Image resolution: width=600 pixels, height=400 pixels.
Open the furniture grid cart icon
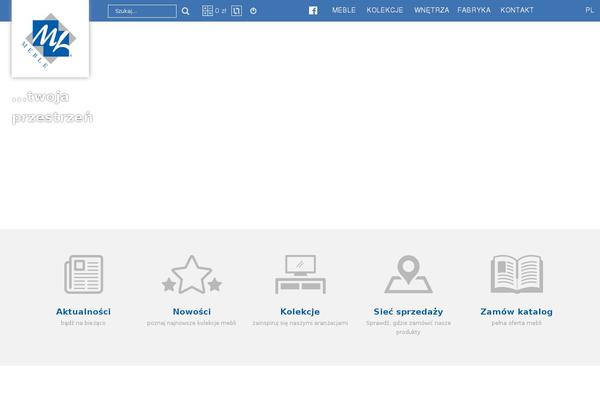207,11
